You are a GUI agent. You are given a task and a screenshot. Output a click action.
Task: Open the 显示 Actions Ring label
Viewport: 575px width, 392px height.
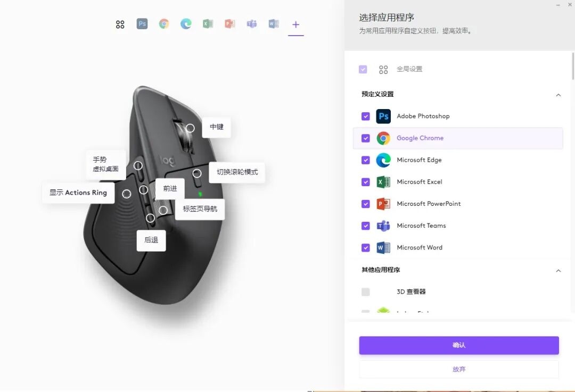coord(78,193)
